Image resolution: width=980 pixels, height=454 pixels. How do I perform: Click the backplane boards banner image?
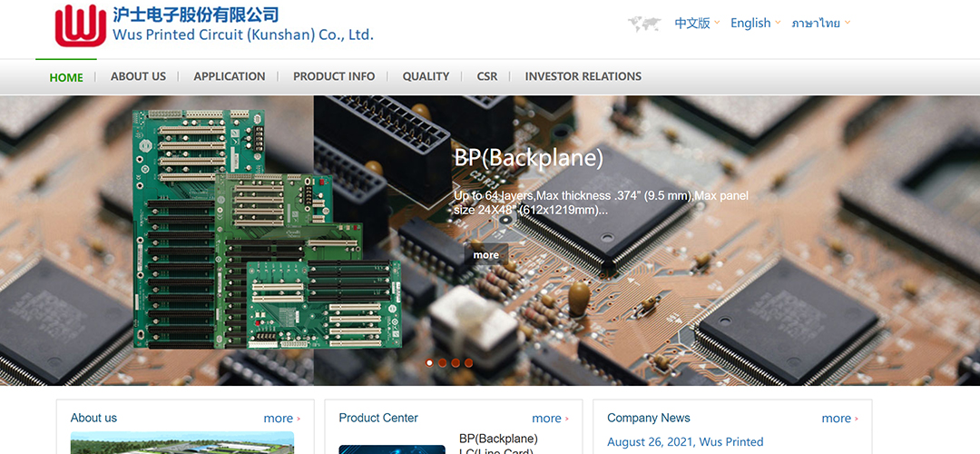(267, 229)
